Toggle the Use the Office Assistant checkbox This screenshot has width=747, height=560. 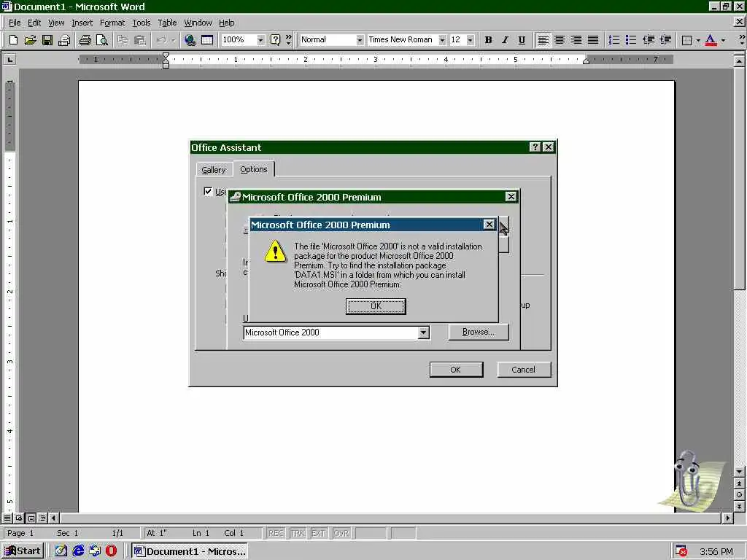(208, 192)
